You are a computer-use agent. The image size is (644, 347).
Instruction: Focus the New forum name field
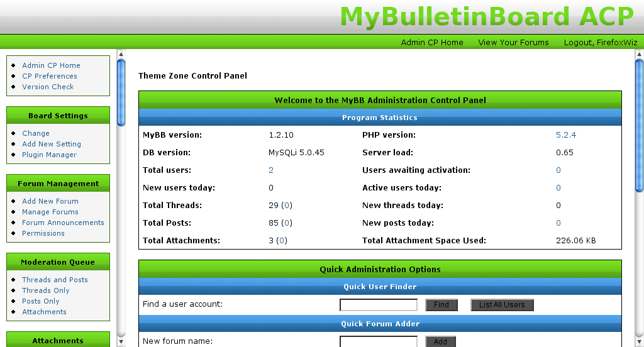(x=378, y=341)
